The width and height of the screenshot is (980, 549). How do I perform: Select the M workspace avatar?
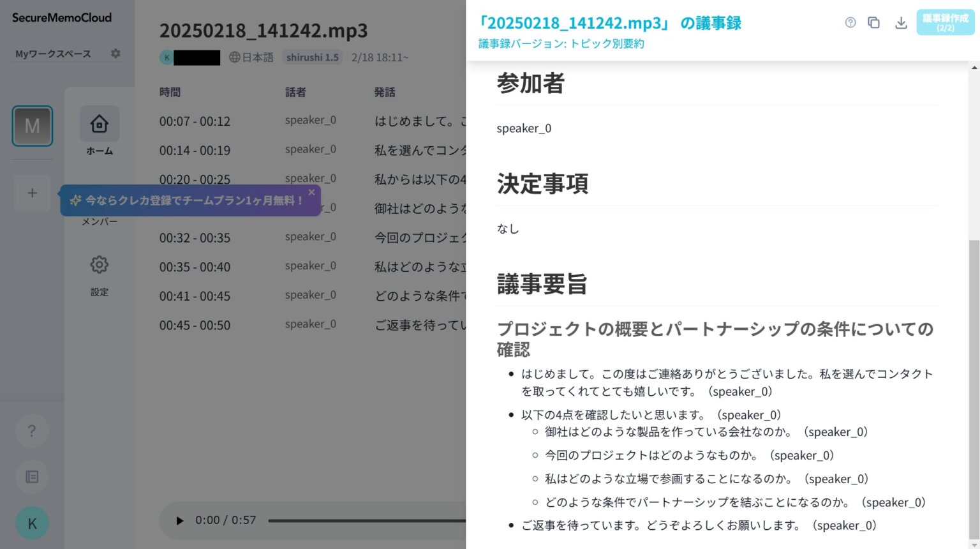pyautogui.click(x=32, y=126)
